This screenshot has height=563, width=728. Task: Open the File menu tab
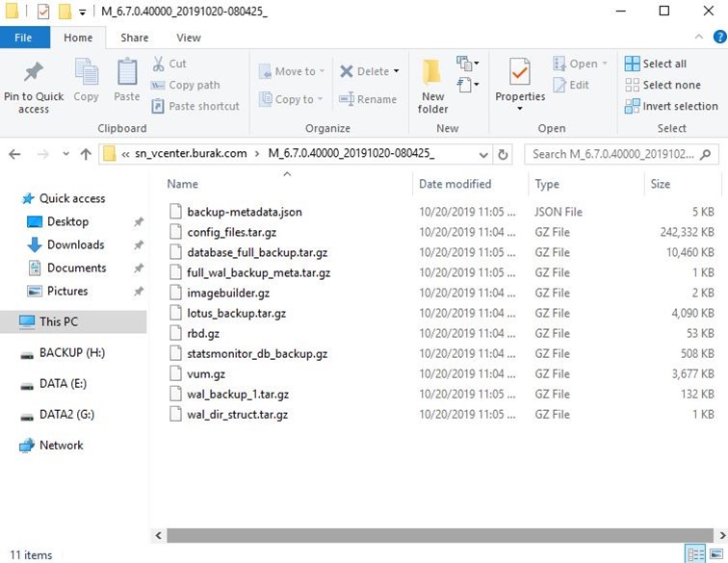pyautogui.click(x=24, y=38)
